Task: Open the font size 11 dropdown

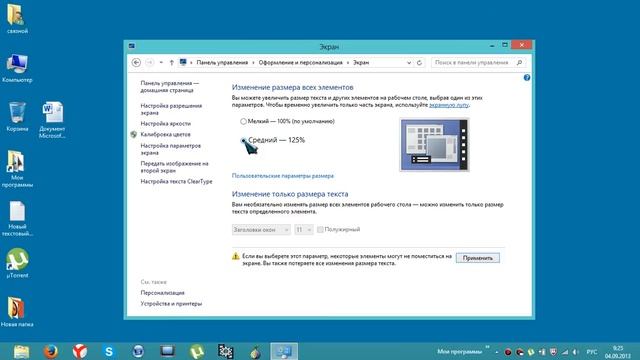Action: [304, 230]
